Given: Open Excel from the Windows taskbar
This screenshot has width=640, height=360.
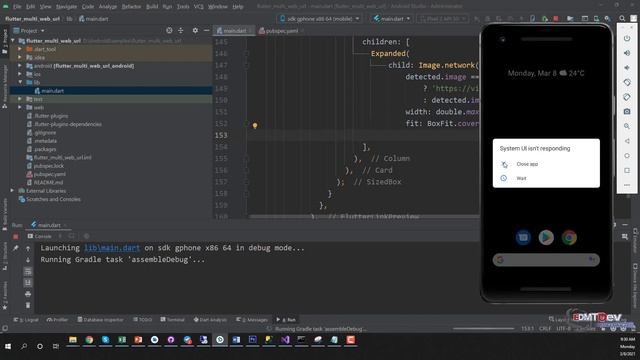Looking at the screenshot, I should pyautogui.click(x=122, y=340).
